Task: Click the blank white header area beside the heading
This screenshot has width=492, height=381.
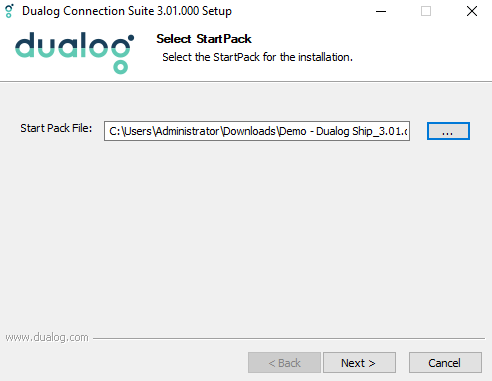Action: coord(420,50)
